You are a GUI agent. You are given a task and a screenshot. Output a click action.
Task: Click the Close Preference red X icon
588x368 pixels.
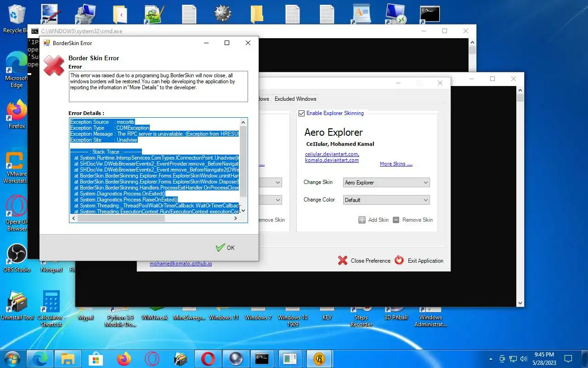point(343,260)
